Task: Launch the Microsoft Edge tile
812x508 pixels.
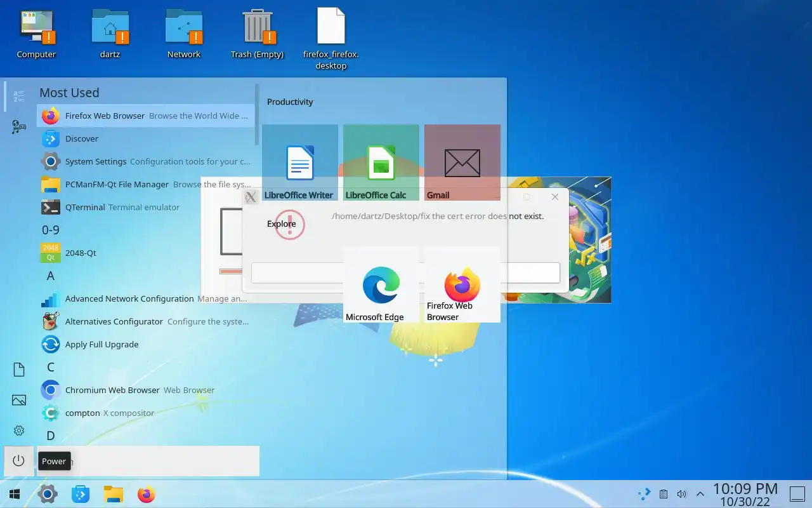Action: click(x=381, y=284)
